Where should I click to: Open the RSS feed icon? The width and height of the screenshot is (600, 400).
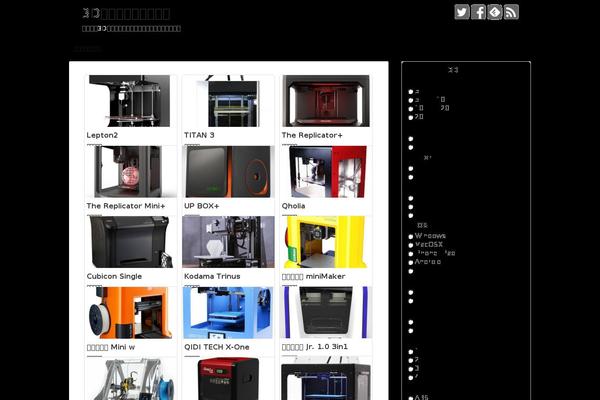511,12
